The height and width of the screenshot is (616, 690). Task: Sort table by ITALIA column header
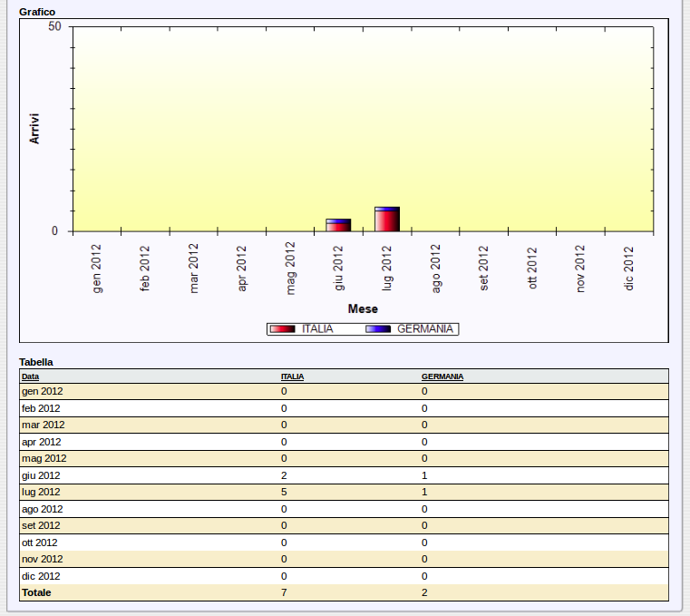(292, 376)
